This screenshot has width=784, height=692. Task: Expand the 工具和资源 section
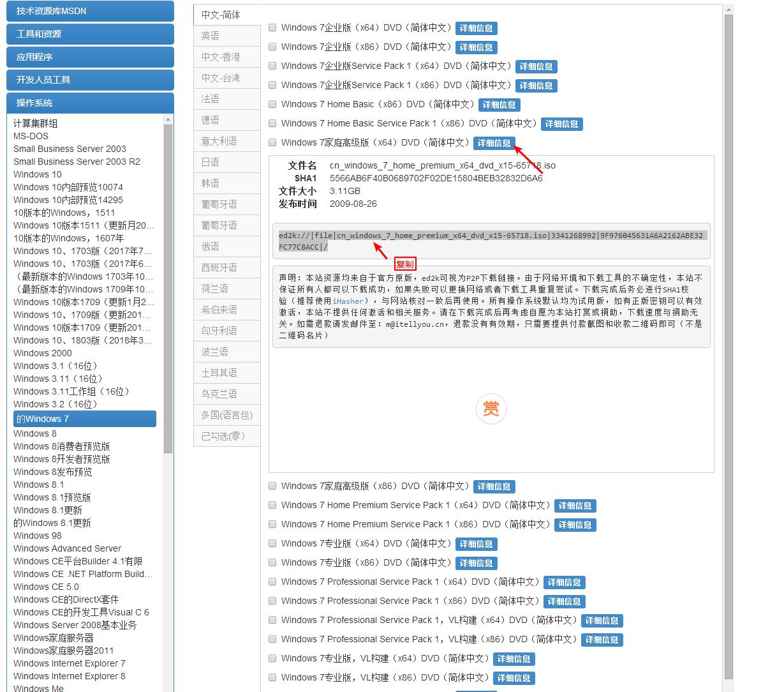pos(90,34)
